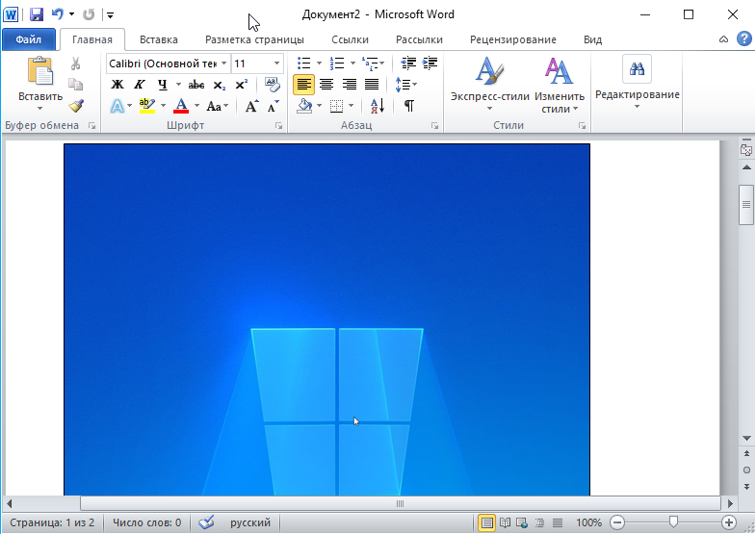756x534 pixels.
Task: Toggle bold Ж formatting
Action: pos(117,85)
